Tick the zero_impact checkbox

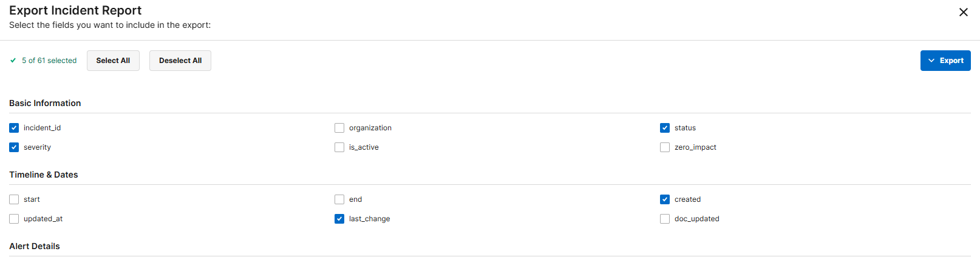coord(665,147)
